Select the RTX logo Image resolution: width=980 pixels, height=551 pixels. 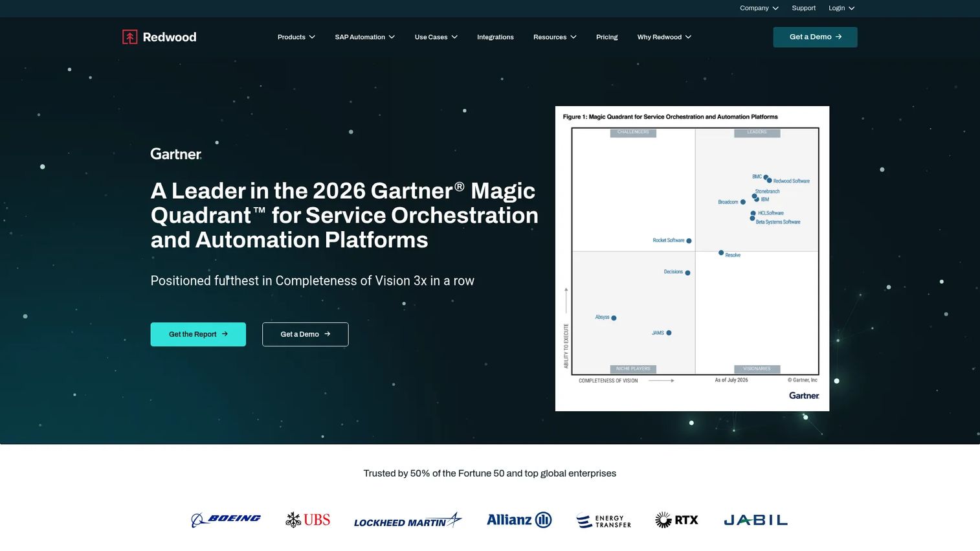(x=676, y=520)
